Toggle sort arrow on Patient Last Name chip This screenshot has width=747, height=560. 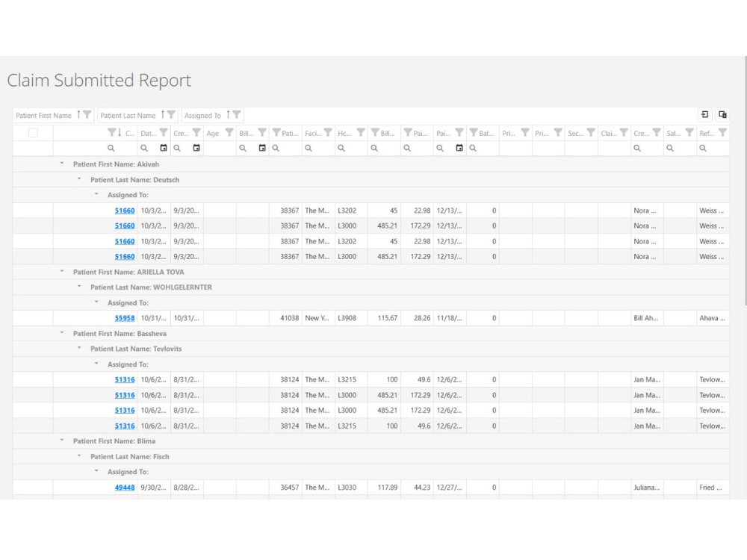(x=162, y=115)
